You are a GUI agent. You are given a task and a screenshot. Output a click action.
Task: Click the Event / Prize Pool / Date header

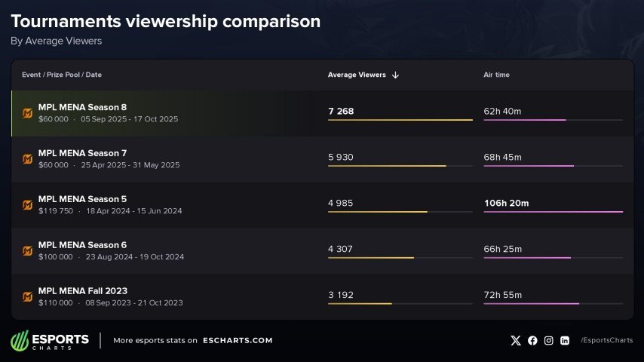tap(62, 75)
